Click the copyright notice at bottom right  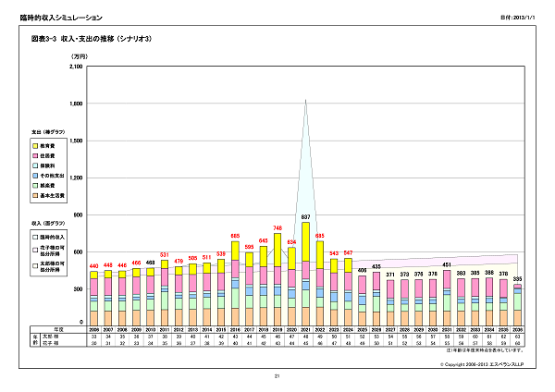tap(482, 365)
